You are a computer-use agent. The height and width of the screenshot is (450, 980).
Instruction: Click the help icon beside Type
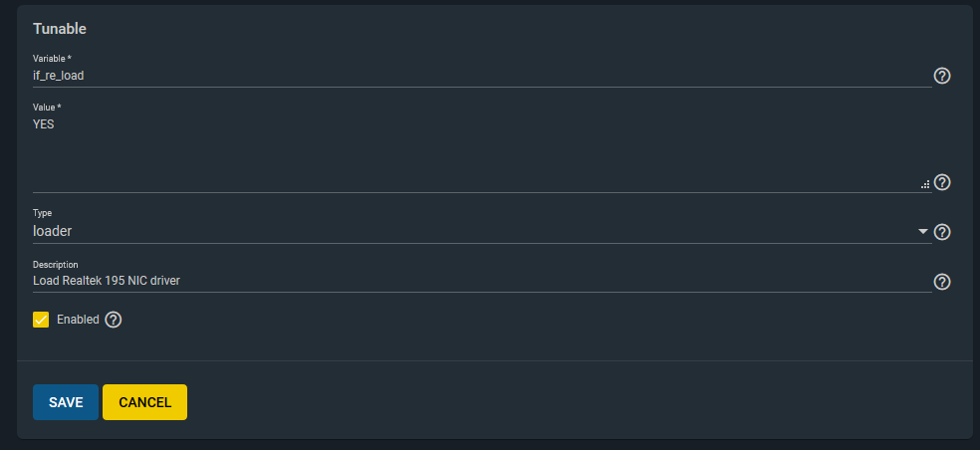tap(942, 232)
